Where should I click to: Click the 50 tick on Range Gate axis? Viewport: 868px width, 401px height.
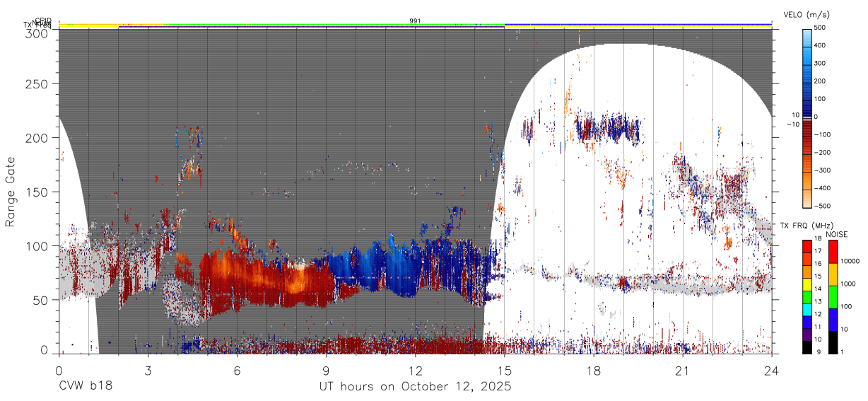40,300
